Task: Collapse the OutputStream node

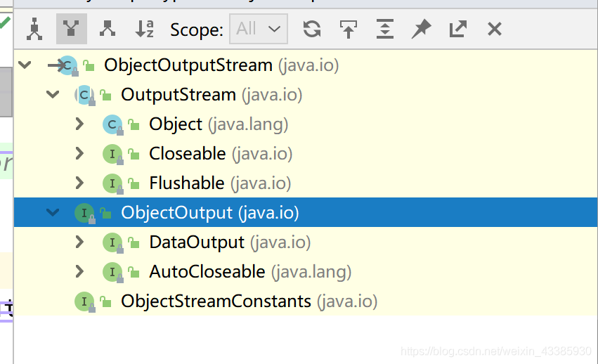Action: (53, 95)
